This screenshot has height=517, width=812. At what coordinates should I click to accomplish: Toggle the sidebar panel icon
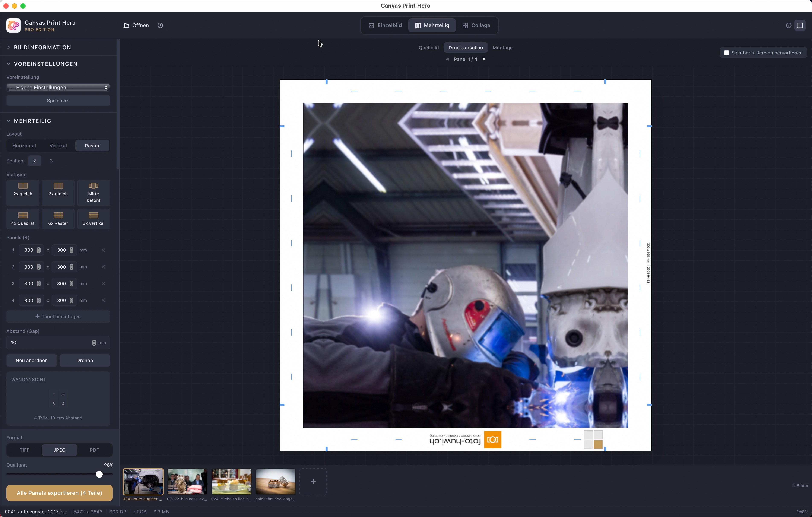coord(800,25)
